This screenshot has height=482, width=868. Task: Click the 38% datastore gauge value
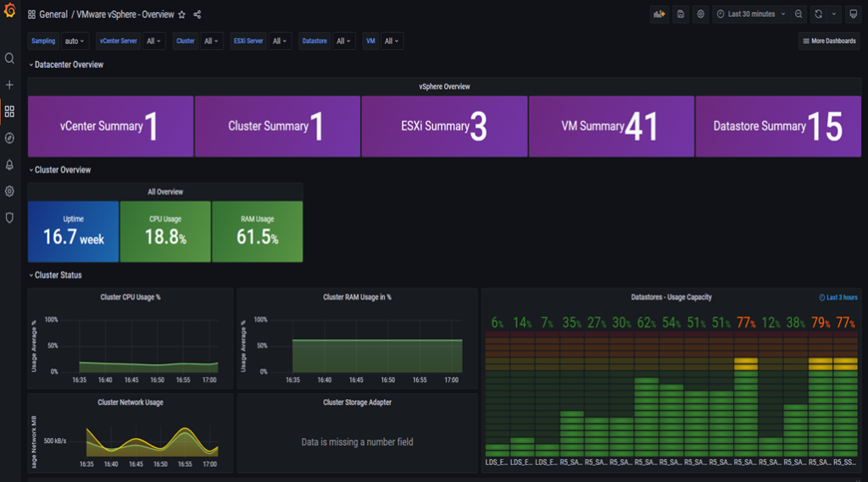(795, 323)
